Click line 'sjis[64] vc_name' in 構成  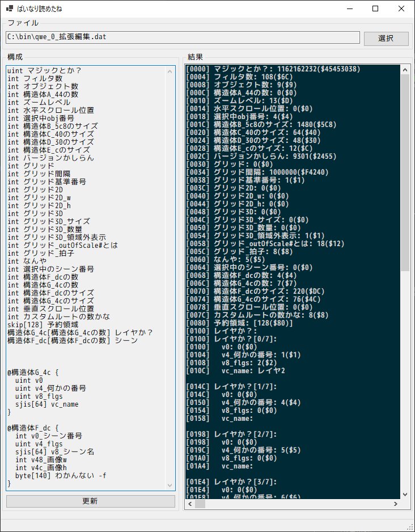(47, 404)
